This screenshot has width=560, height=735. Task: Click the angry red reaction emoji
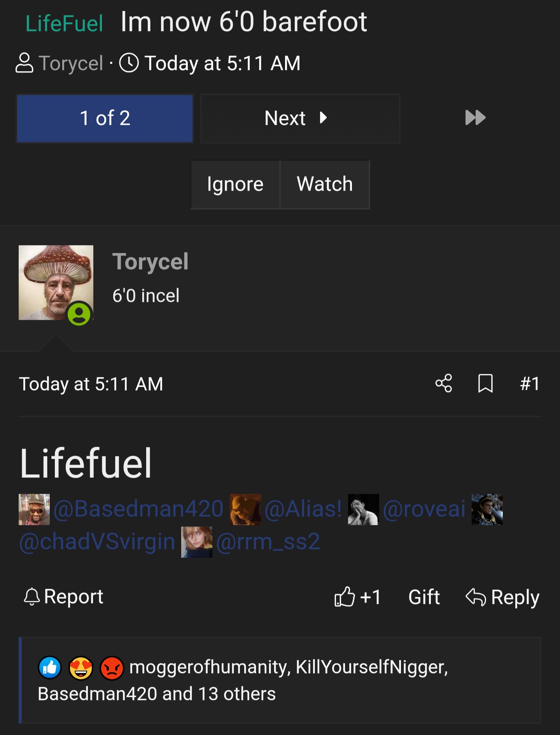point(112,668)
